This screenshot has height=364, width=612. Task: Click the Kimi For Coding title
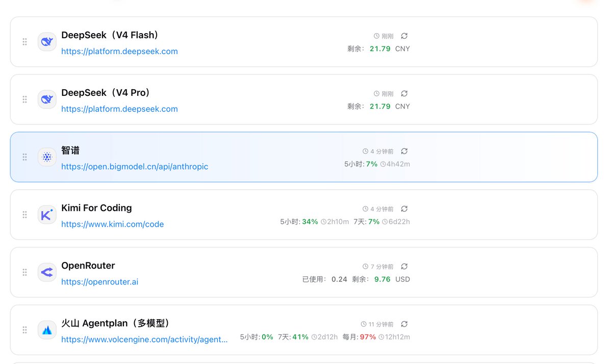click(96, 208)
